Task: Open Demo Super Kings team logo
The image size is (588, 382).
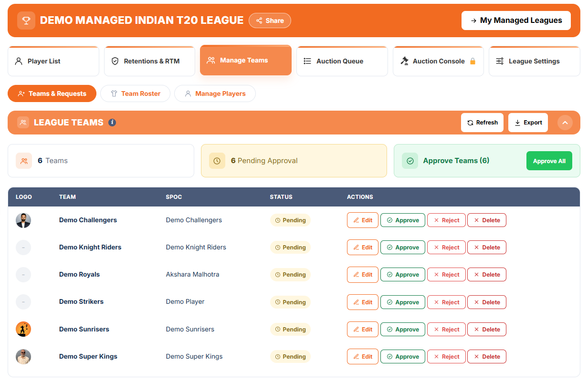Action: [x=23, y=357]
